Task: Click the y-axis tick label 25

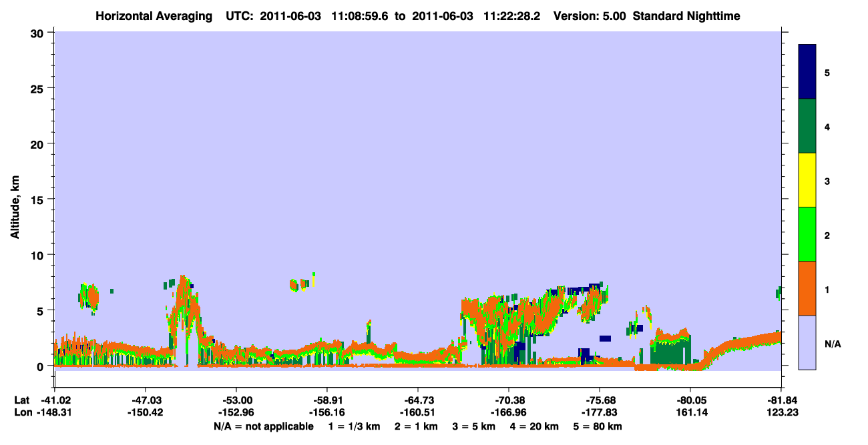Action: tap(39, 88)
